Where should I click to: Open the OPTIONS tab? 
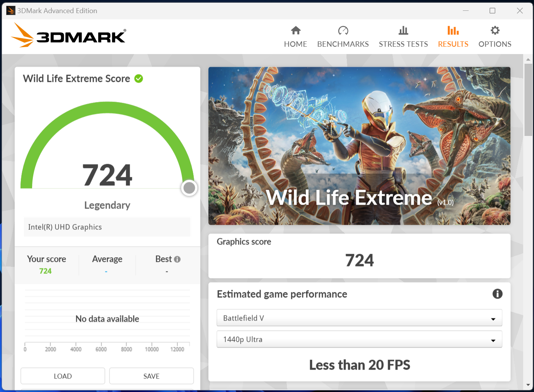pos(495,37)
